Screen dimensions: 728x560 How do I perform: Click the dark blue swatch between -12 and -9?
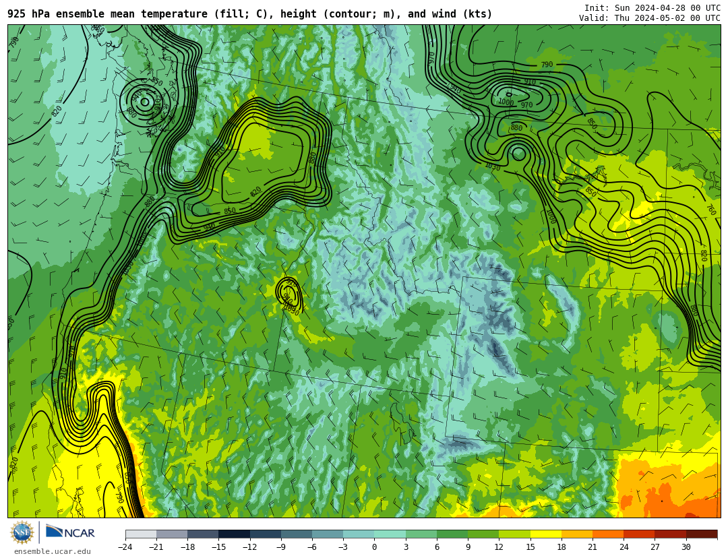[x=265, y=534]
